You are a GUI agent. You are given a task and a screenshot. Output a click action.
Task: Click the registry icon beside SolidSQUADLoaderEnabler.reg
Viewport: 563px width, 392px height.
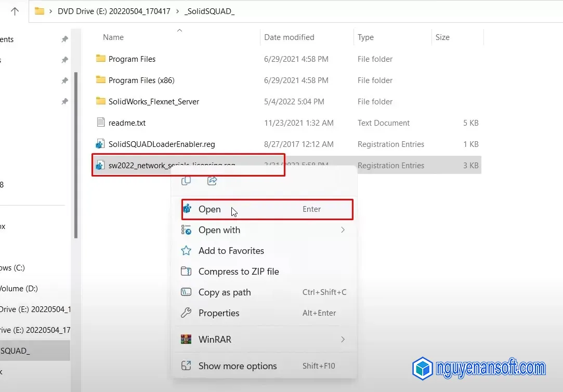[100, 144]
